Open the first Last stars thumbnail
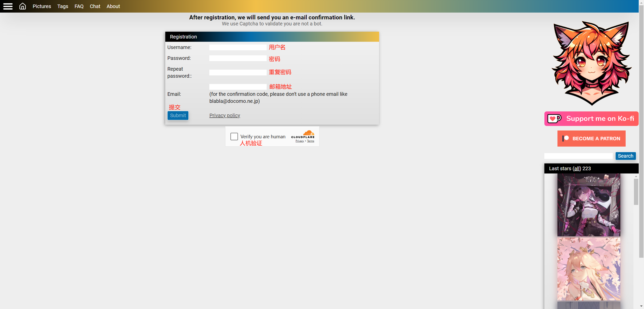644x309 pixels. 589,205
